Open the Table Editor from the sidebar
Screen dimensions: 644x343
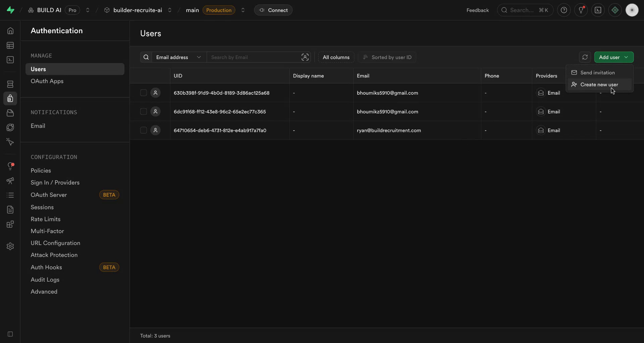tap(10, 45)
